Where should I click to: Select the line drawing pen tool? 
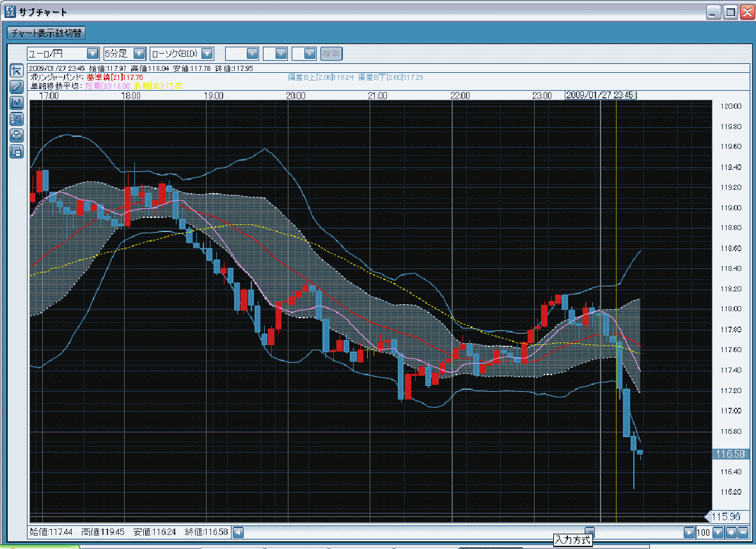17,86
